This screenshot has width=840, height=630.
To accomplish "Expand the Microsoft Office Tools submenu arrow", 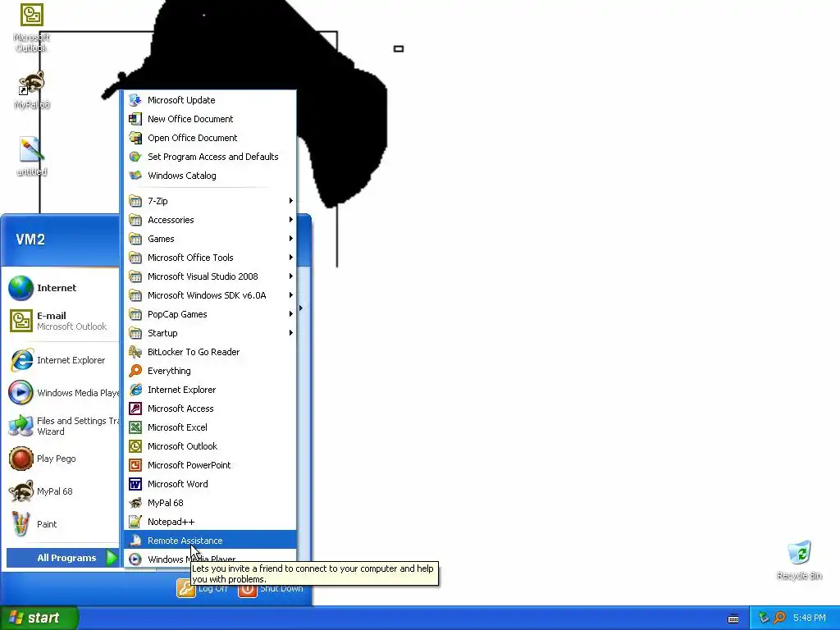I will [x=291, y=257].
